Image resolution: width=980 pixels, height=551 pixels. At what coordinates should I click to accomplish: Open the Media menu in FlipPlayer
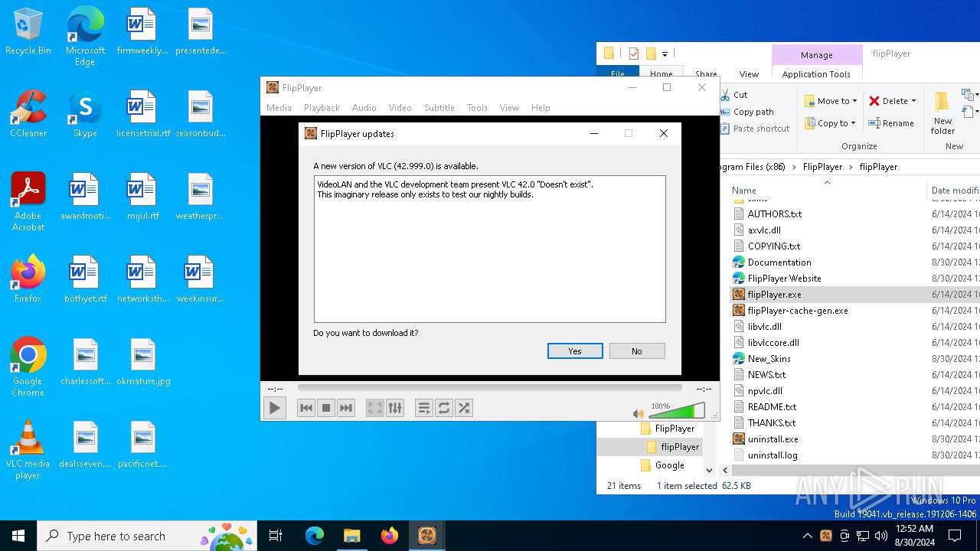tap(279, 108)
